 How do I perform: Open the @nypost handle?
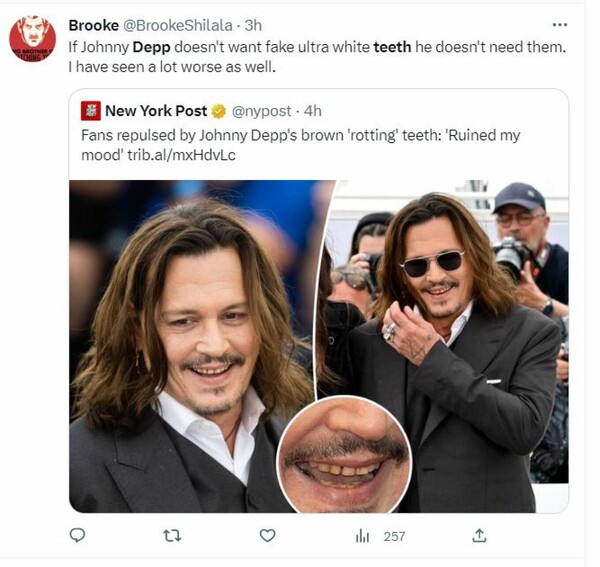tap(264, 111)
